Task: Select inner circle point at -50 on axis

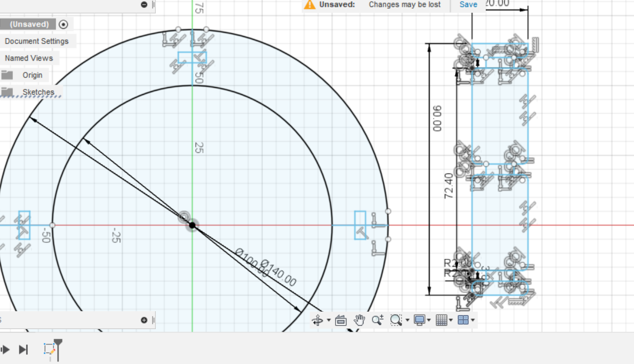Action: pos(52,225)
